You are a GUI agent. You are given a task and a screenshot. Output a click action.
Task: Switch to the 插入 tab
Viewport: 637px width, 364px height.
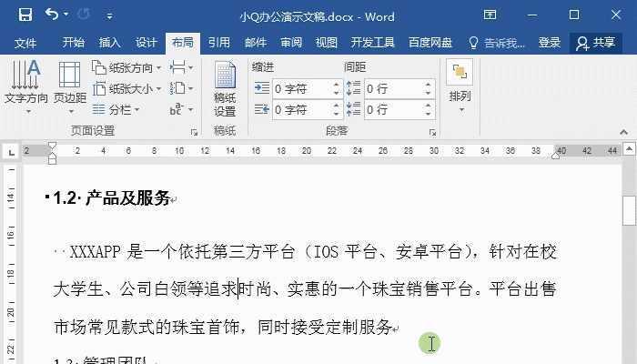[x=109, y=43]
